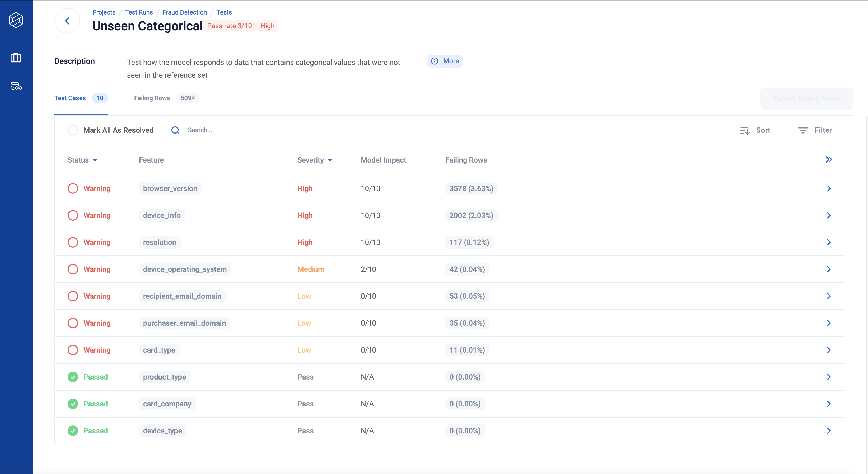This screenshot has height=474, width=868.
Task: Click the search magnifier icon
Action: 175,130
